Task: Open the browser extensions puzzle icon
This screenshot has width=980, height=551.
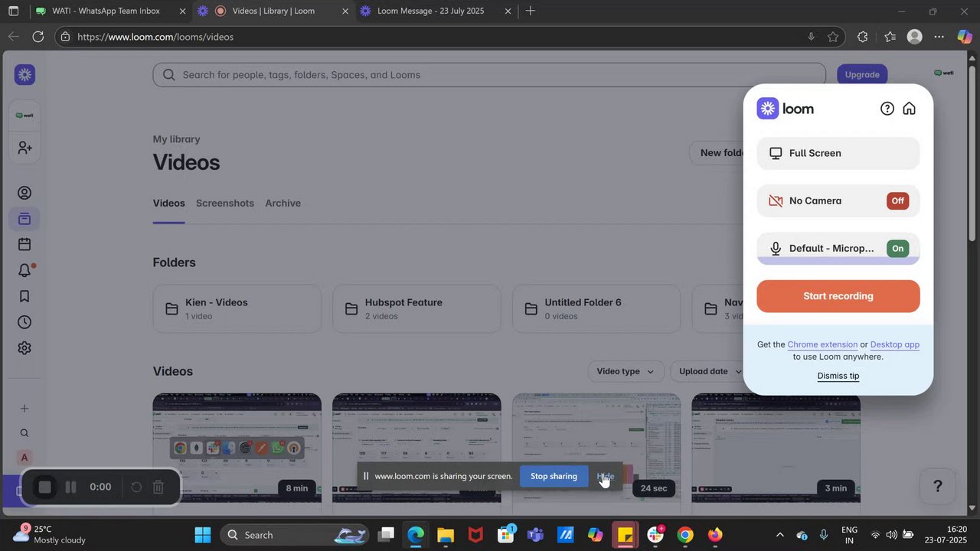Action: coord(862,37)
